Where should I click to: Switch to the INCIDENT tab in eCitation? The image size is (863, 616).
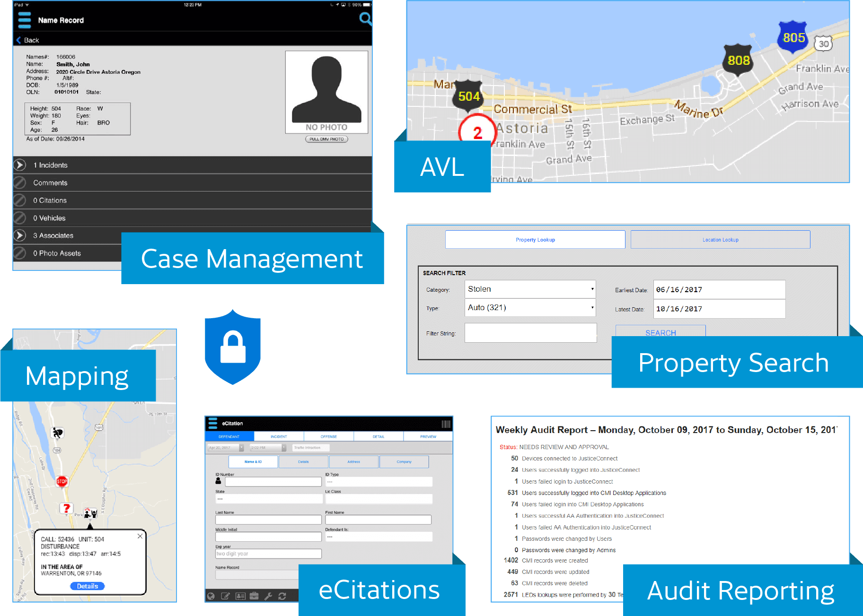coord(279,436)
